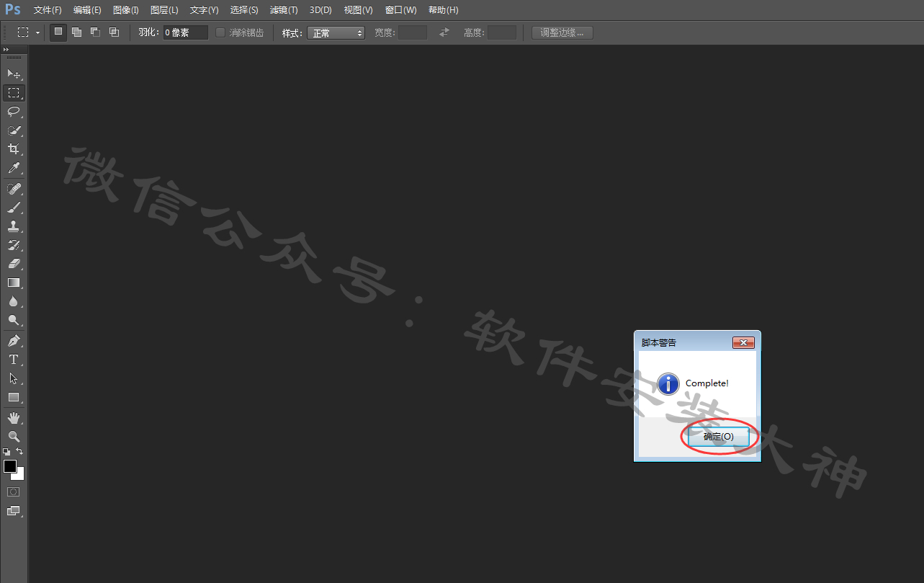This screenshot has height=583, width=924.
Task: Select the History Brush tool
Action: pyautogui.click(x=14, y=245)
